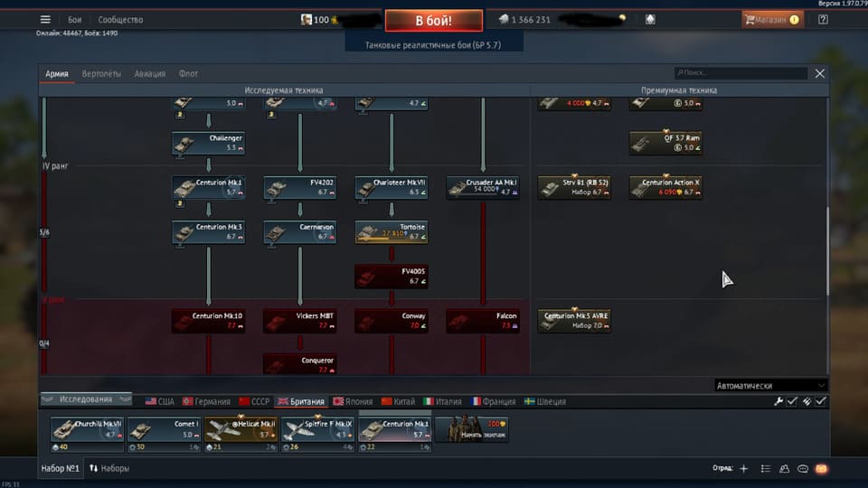Select the Швеция nation tab
Screen dimensions: 868x488
[545, 401]
